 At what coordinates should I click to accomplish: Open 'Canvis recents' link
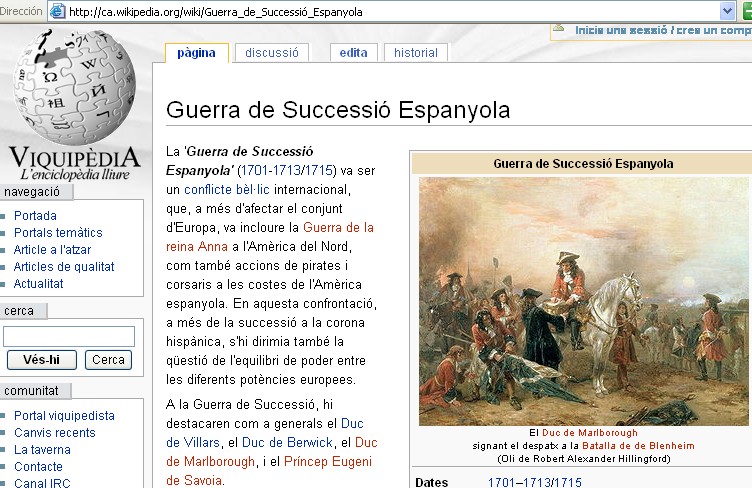click(55, 432)
